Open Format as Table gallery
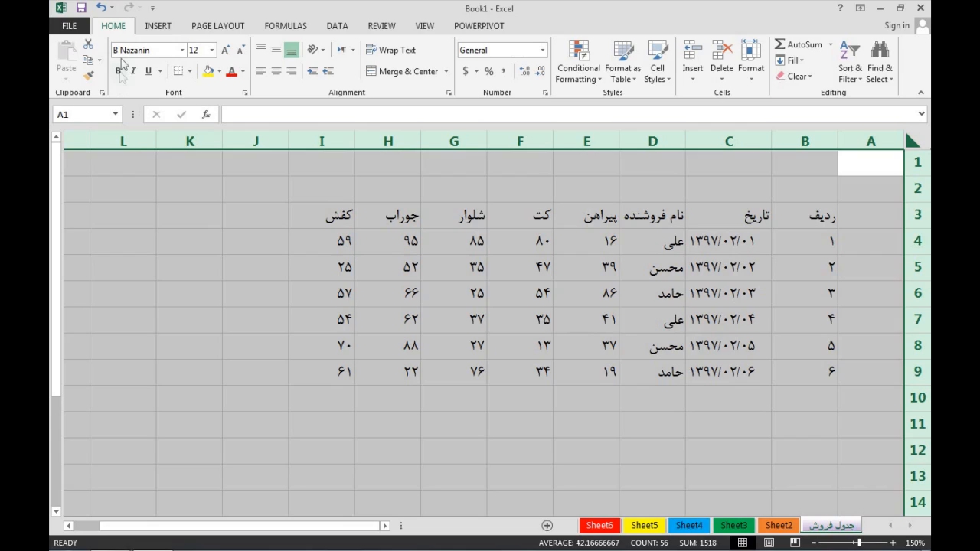980x551 pixels. point(622,52)
